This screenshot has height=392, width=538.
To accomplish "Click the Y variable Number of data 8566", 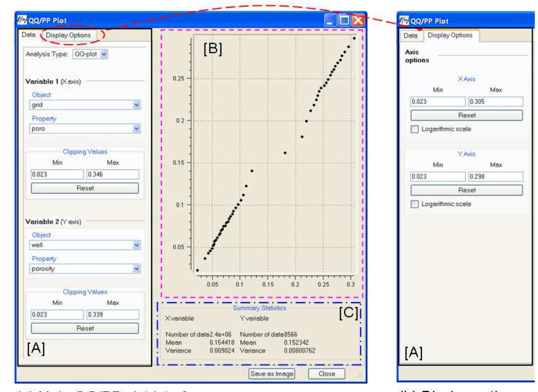I will [290, 334].
